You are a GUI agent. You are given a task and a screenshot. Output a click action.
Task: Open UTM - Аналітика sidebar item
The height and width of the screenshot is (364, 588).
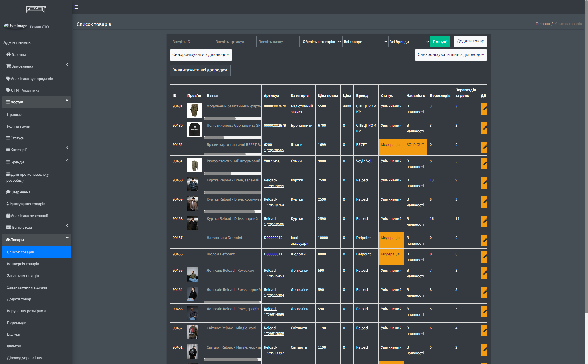(x=36, y=90)
